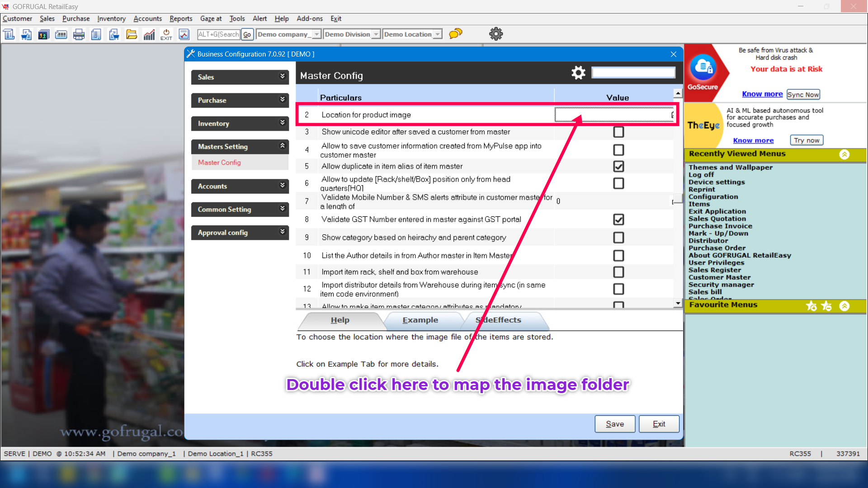The height and width of the screenshot is (488, 868).
Task: Click Master Config gear icon
Action: click(x=578, y=73)
